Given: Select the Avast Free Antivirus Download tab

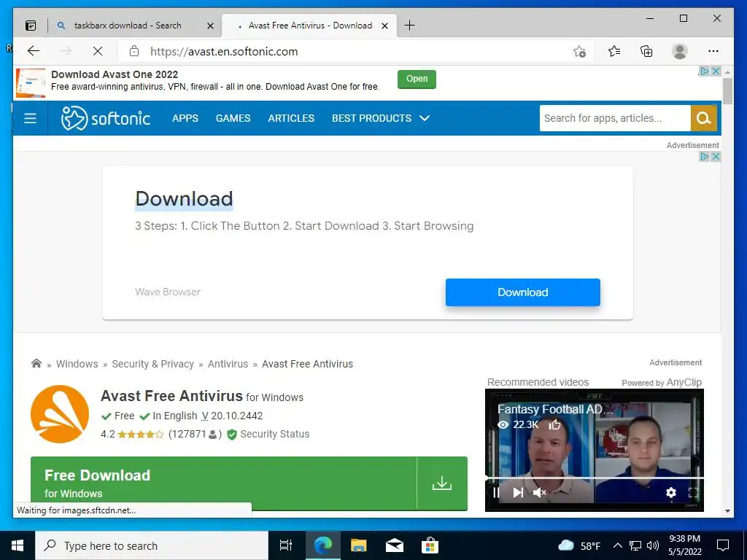Looking at the screenshot, I should [310, 26].
